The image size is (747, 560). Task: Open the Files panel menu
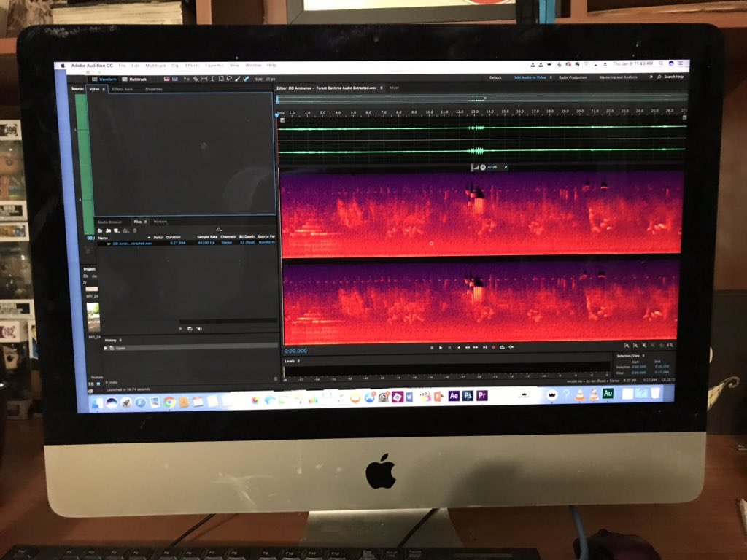tap(145, 222)
